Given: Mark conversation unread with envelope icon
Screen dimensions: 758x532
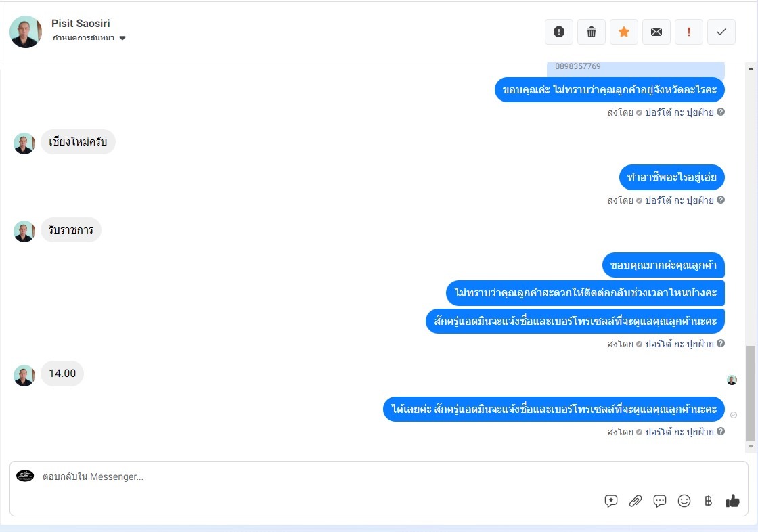Looking at the screenshot, I should coord(656,32).
